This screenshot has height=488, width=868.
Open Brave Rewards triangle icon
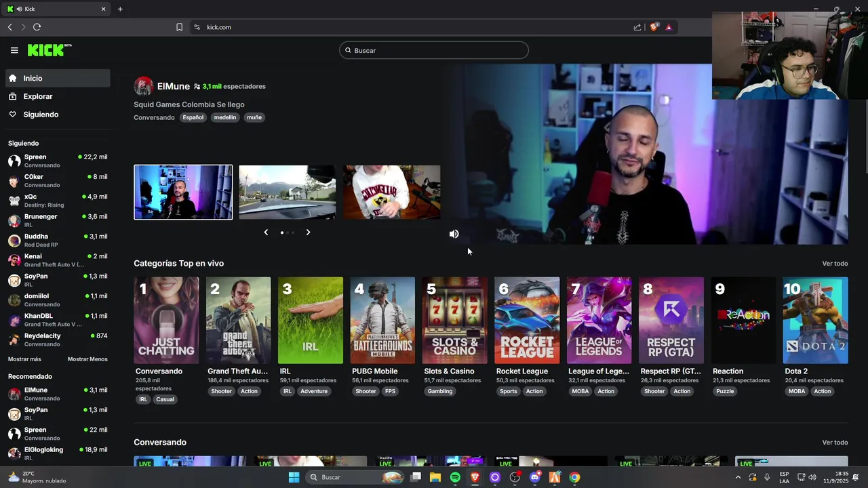[x=669, y=27]
